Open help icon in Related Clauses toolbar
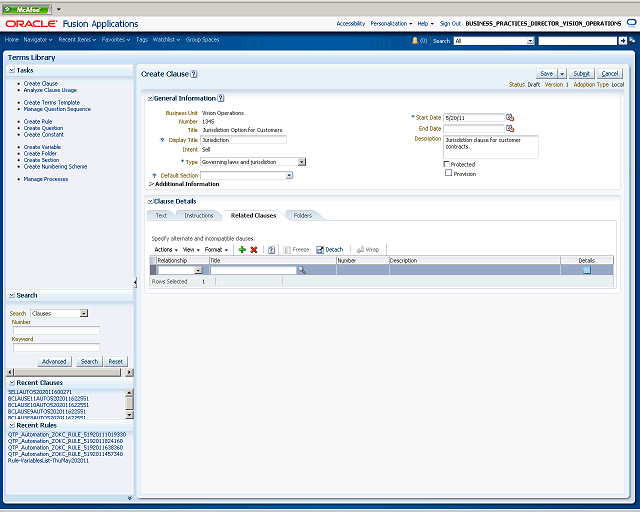This screenshot has height=512, width=640. click(271, 250)
